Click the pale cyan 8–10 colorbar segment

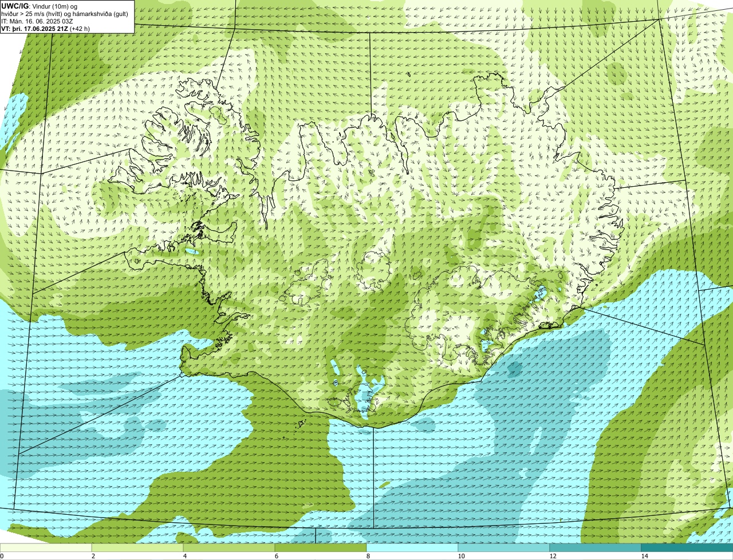[412, 547]
